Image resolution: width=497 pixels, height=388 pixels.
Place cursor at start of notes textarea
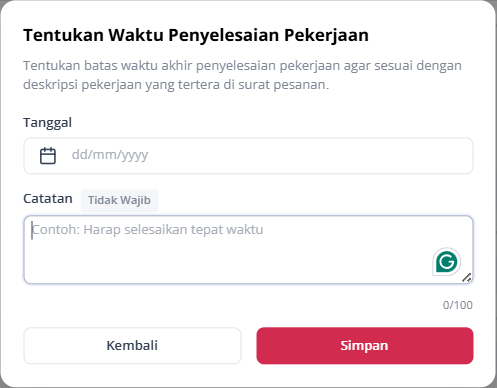click(x=32, y=230)
